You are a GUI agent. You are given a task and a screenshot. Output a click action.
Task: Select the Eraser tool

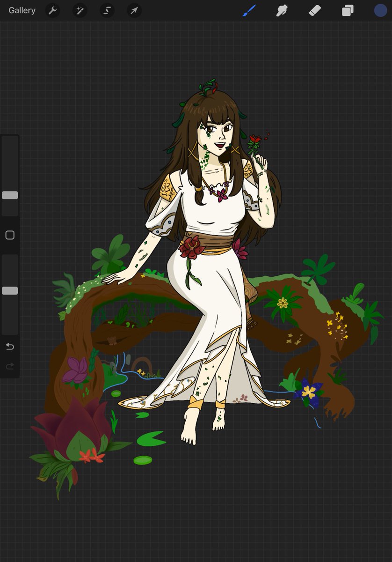click(x=314, y=10)
